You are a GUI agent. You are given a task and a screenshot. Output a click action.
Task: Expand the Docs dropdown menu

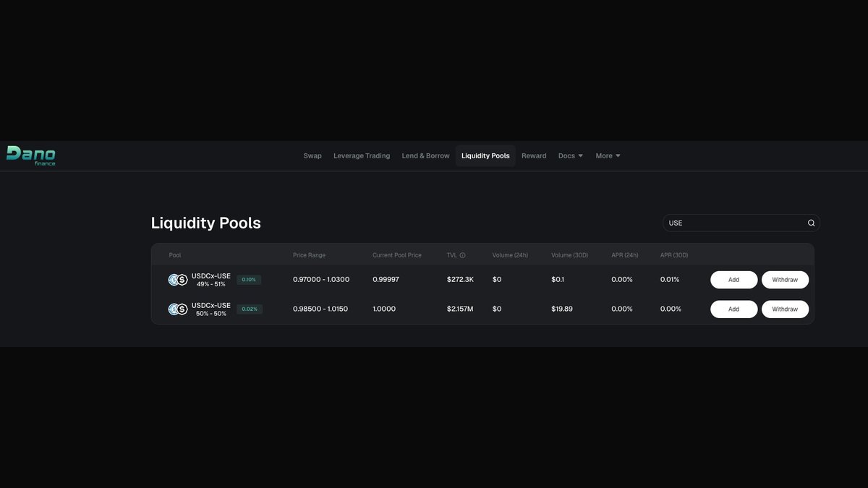571,155
